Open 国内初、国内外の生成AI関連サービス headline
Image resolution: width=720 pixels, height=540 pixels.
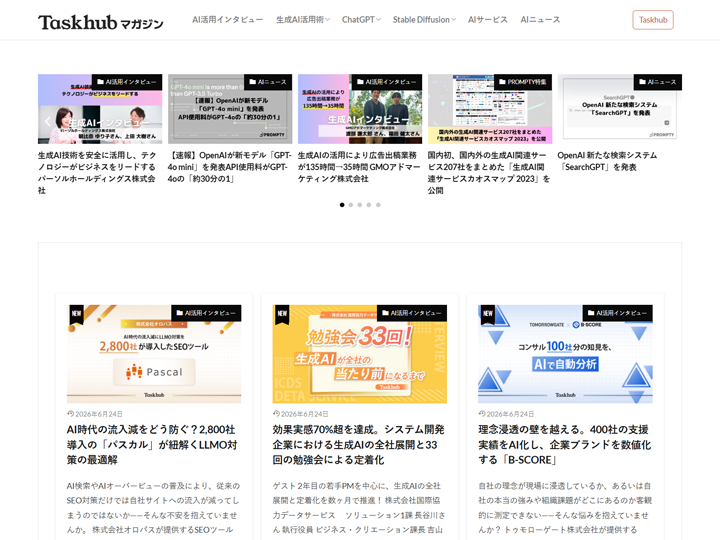pyautogui.click(x=489, y=173)
